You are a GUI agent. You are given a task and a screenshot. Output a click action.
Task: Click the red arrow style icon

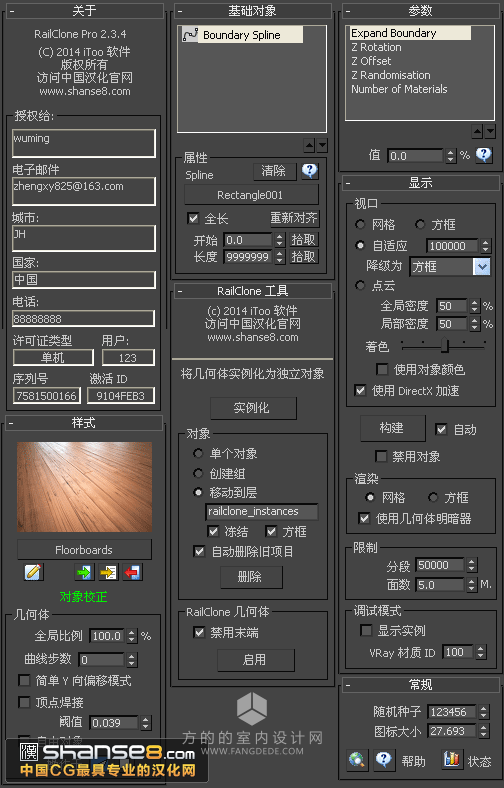tap(133, 572)
